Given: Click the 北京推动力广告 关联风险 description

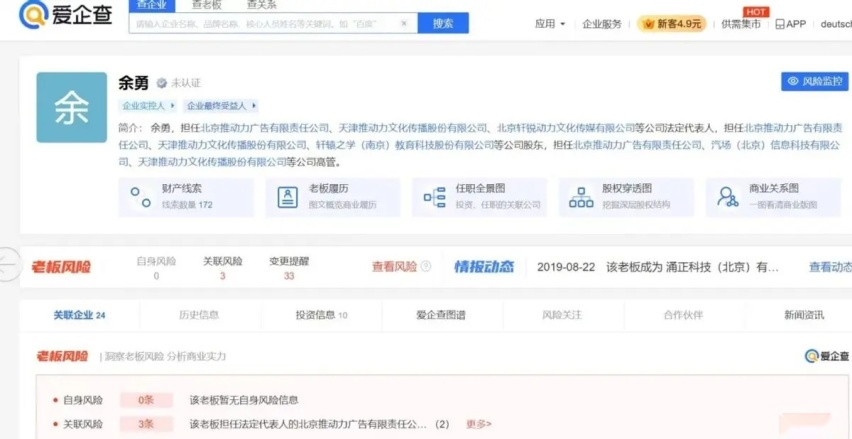Looking at the screenshot, I should point(320,424).
